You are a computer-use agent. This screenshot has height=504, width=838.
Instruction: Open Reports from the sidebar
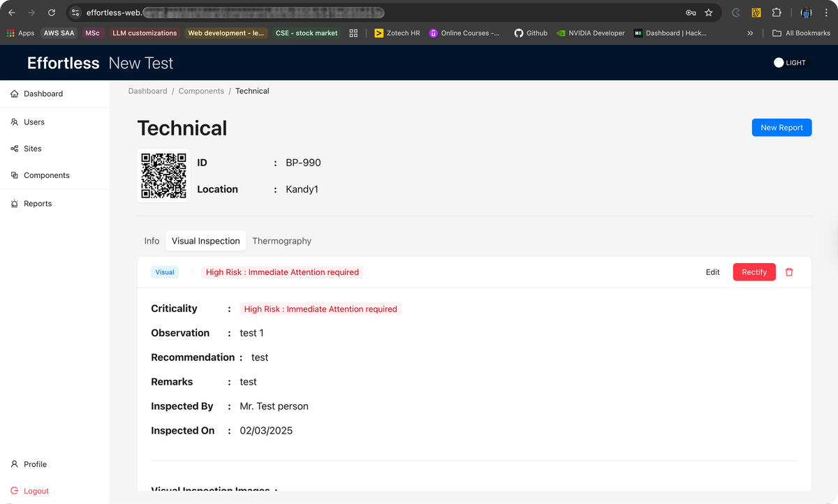(x=38, y=204)
